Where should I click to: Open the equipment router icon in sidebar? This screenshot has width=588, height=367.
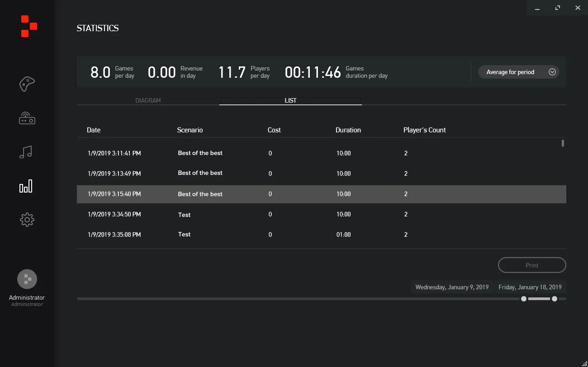tap(27, 118)
